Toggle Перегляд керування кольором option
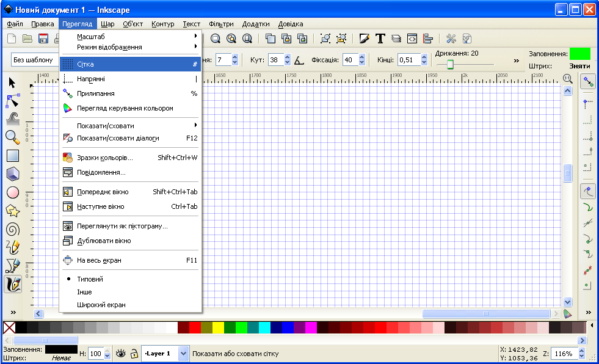 pyautogui.click(x=130, y=108)
